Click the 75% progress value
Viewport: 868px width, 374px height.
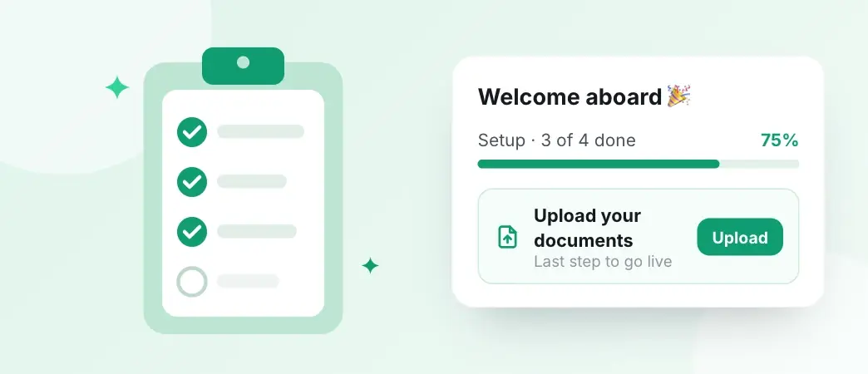click(779, 140)
